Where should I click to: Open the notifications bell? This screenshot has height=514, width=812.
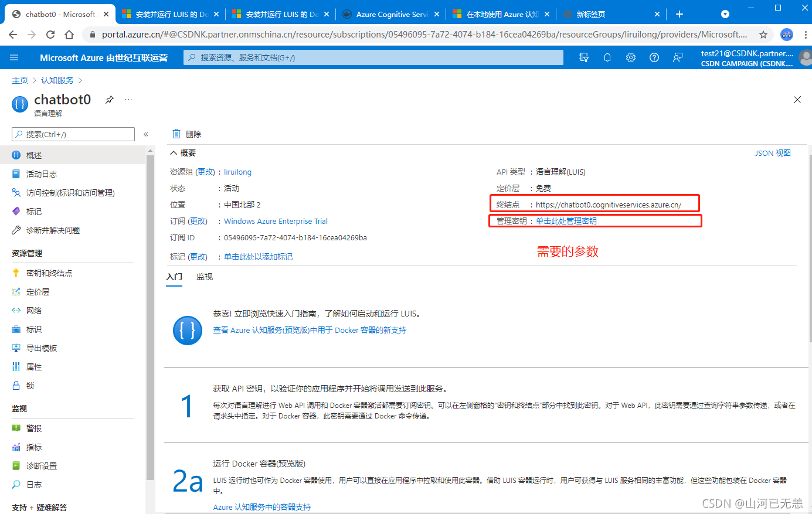click(x=607, y=57)
